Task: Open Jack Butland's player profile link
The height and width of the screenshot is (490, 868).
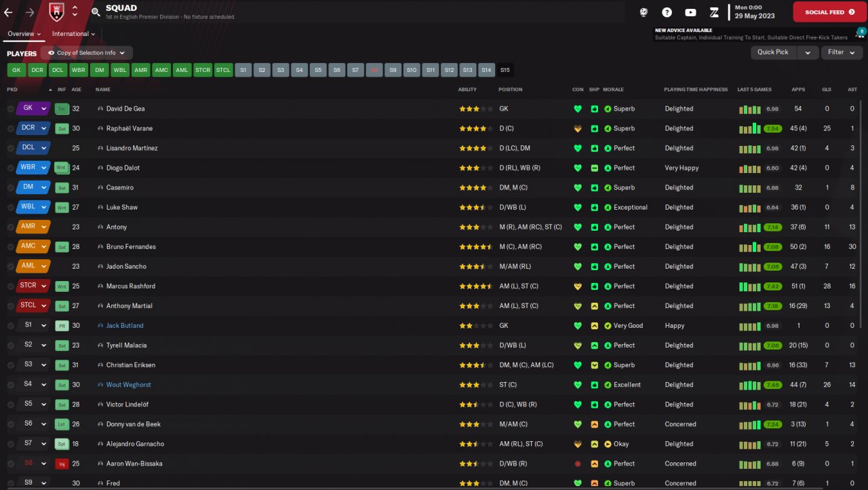Action: click(125, 326)
